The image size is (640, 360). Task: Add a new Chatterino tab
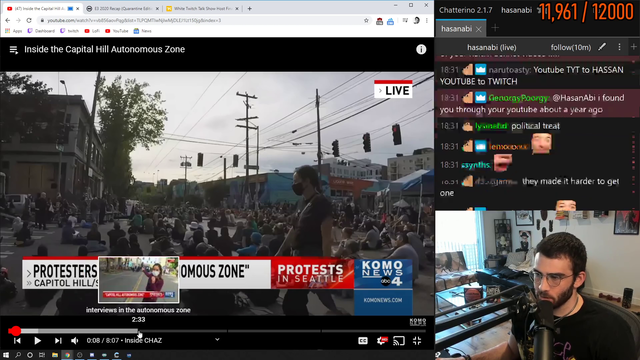coord(495,28)
